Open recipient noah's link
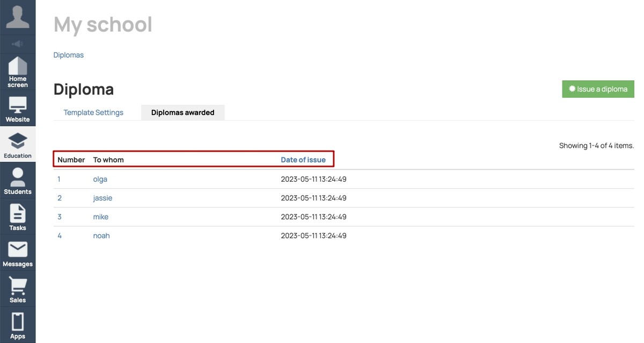This screenshot has width=644, height=343. tap(101, 235)
